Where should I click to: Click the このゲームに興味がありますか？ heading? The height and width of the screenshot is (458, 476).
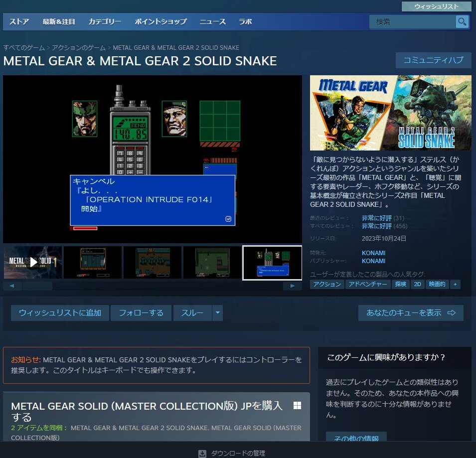386,357
